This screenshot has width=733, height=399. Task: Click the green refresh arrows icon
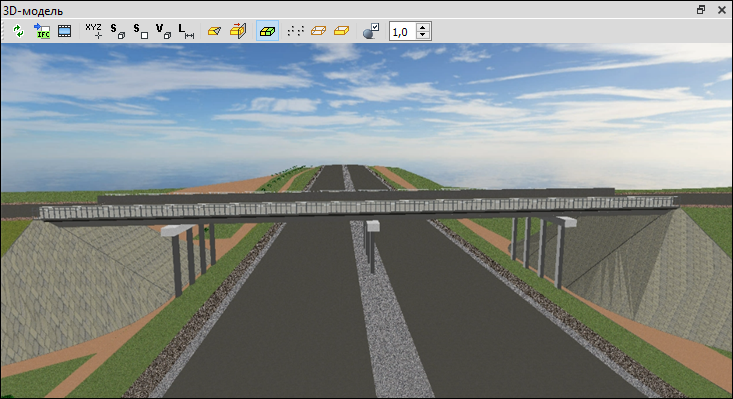click(18, 31)
